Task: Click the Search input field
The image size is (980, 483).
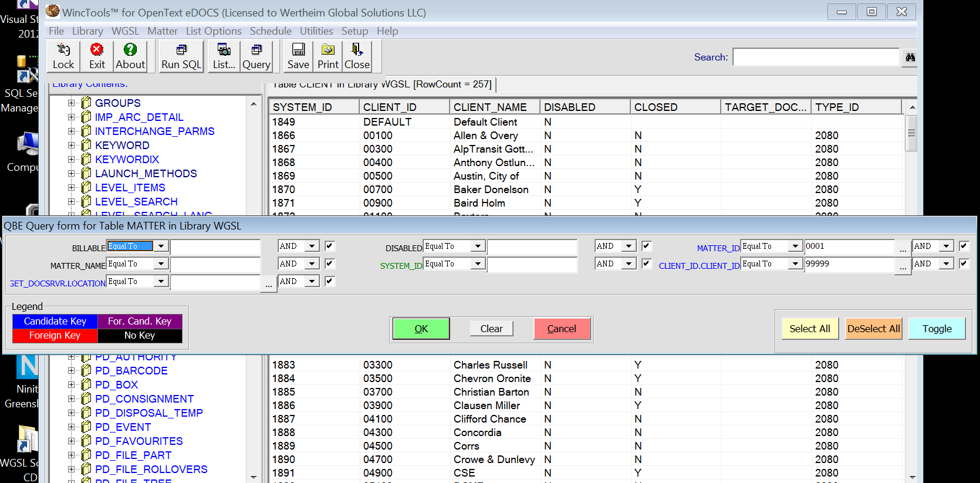Action: pyautogui.click(x=816, y=57)
